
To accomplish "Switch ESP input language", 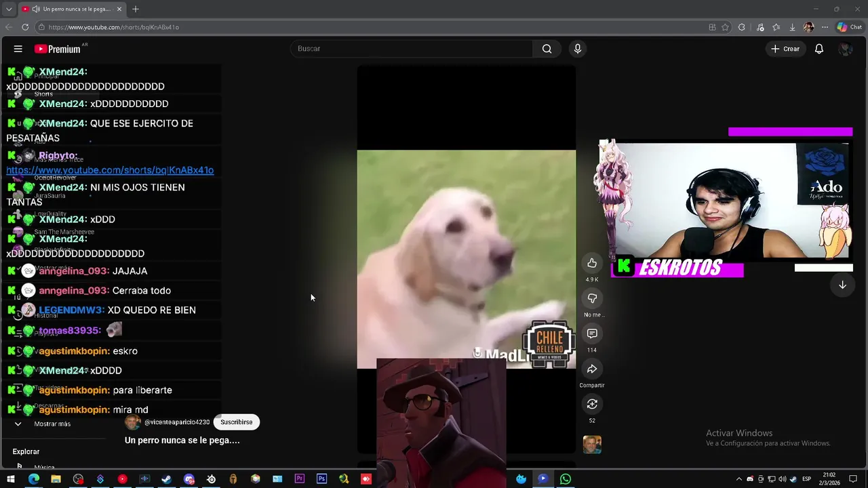I will click(x=807, y=479).
